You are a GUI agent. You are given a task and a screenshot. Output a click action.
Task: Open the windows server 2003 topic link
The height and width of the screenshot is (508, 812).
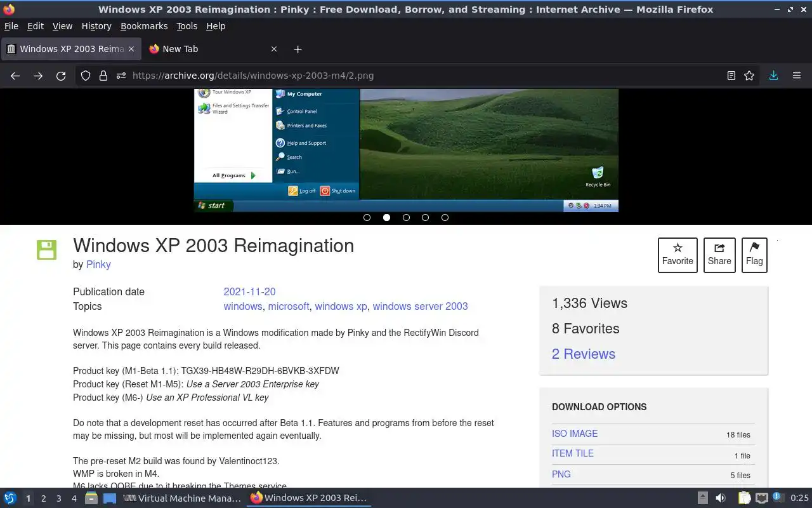point(420,306)
